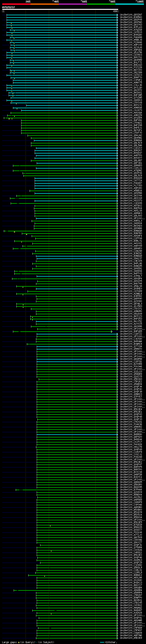Click label UniRef100_B6RB90
The height and width of the screenshot is (644, 146).
(131, 435)
